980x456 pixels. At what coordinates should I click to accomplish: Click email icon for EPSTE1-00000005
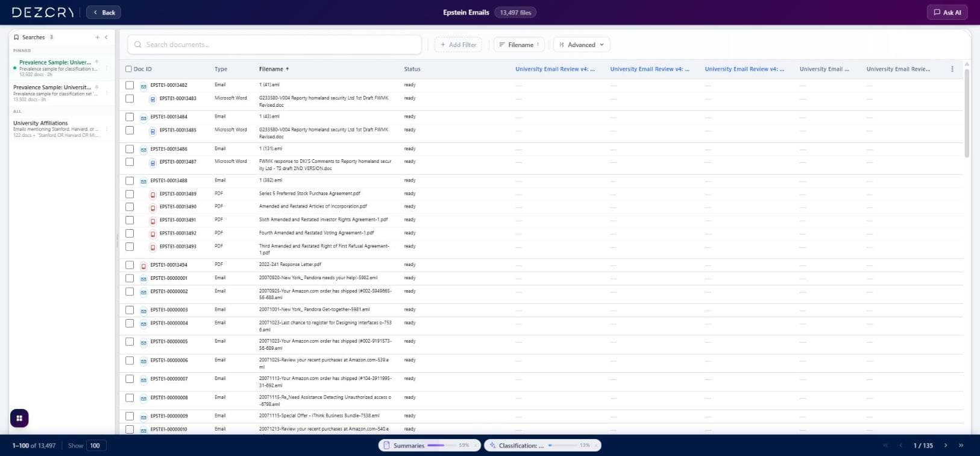point(143,343)
